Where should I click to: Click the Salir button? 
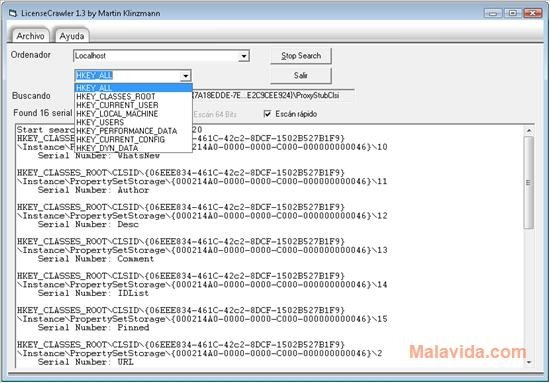coord(301,75)
